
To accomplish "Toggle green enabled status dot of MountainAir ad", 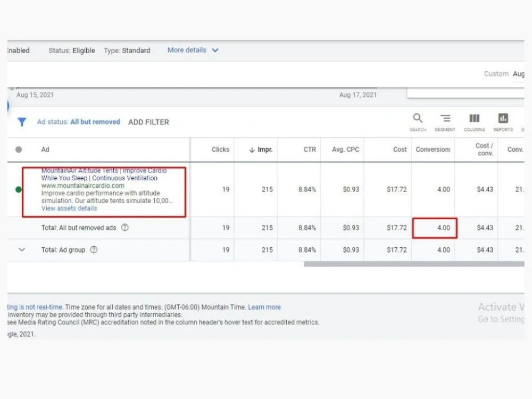I will 19,189.
